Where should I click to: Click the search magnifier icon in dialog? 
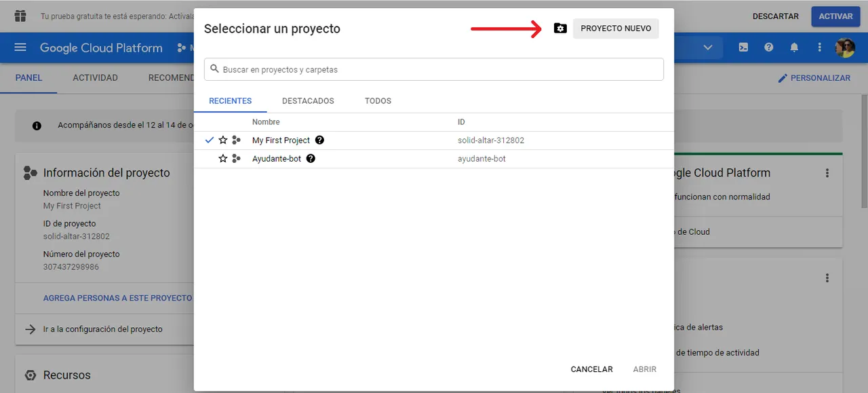(215, 69)
